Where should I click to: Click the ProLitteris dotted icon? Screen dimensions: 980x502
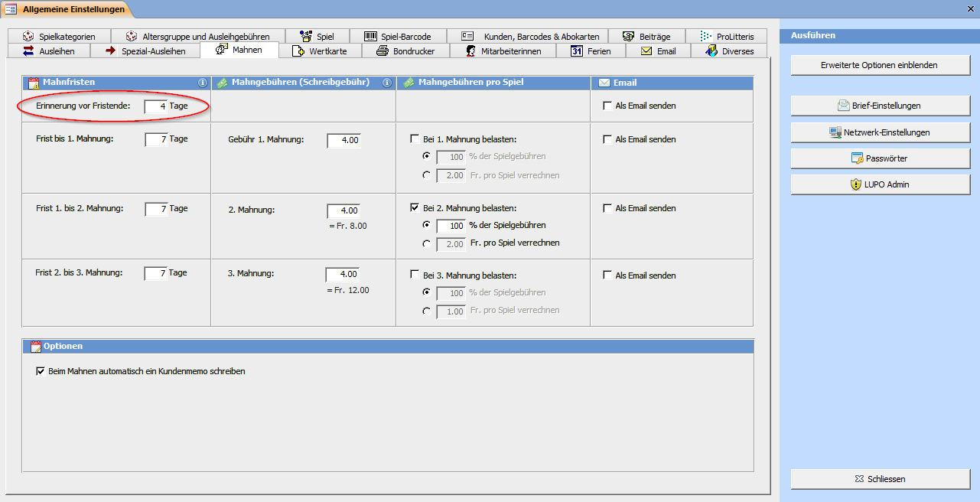[x=706, y=36]
